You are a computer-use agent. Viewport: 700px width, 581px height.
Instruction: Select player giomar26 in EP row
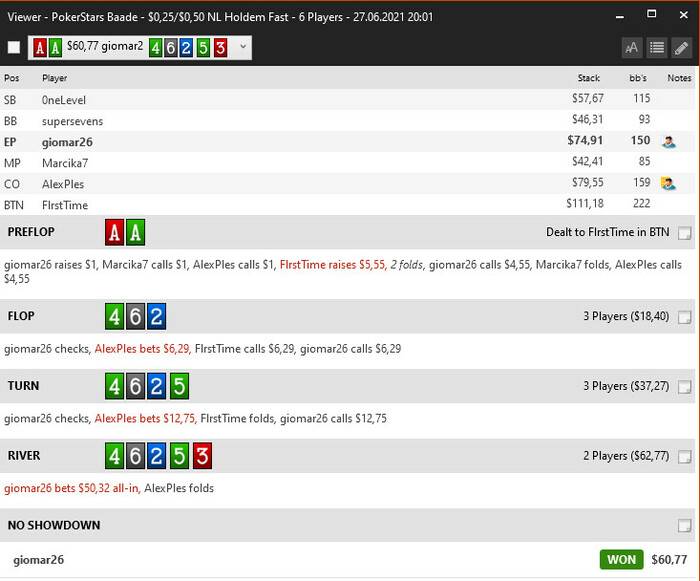(x=347, y=141)
